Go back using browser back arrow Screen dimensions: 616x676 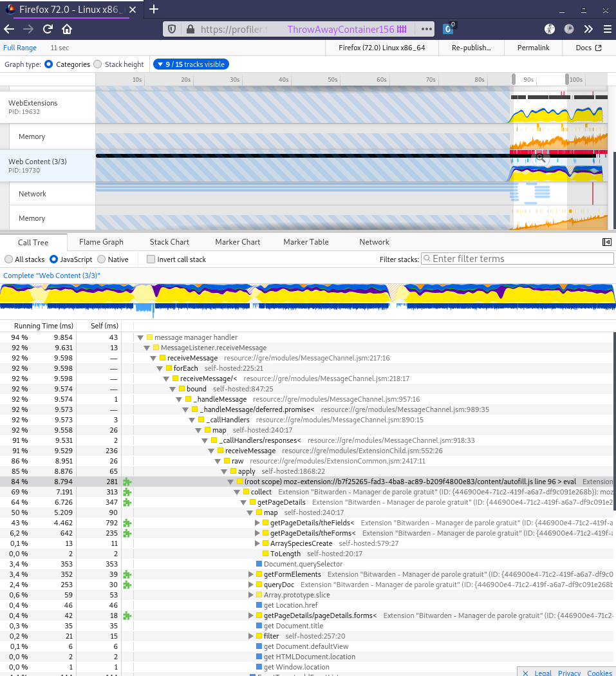(x=9, y=30)
